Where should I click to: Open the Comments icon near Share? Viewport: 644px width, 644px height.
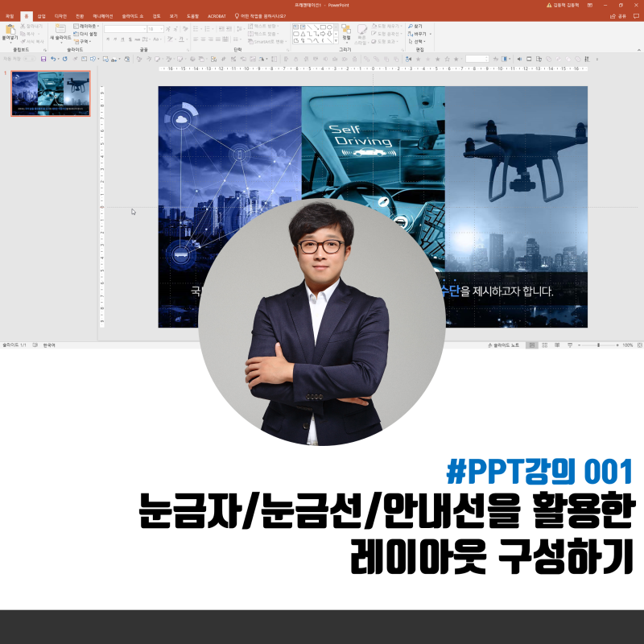pyautogui.click(x=636, y=16)
